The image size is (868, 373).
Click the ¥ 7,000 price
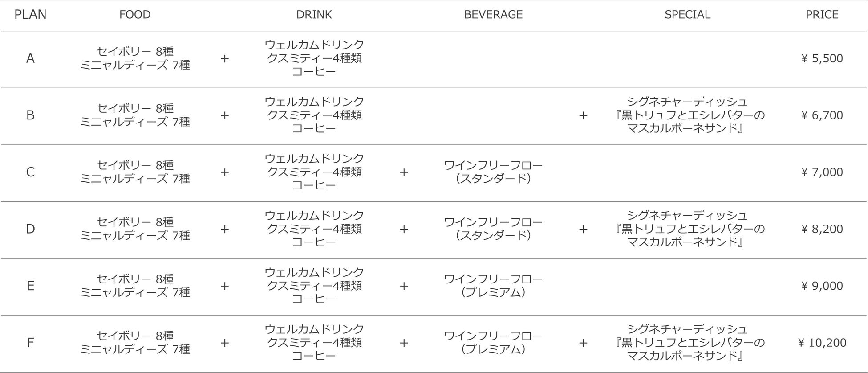[x=822, y=172]
